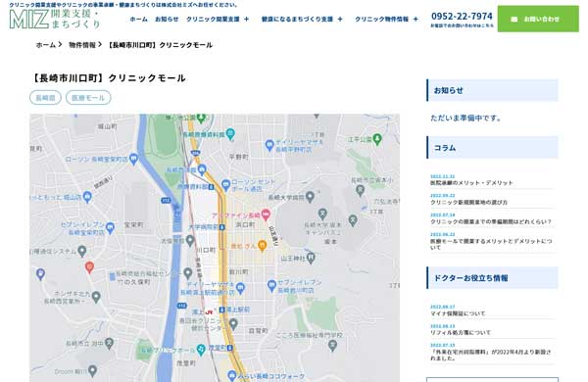Click the red location pin on the map
Viewport: 588px width, 382px height.
[89, 267]
